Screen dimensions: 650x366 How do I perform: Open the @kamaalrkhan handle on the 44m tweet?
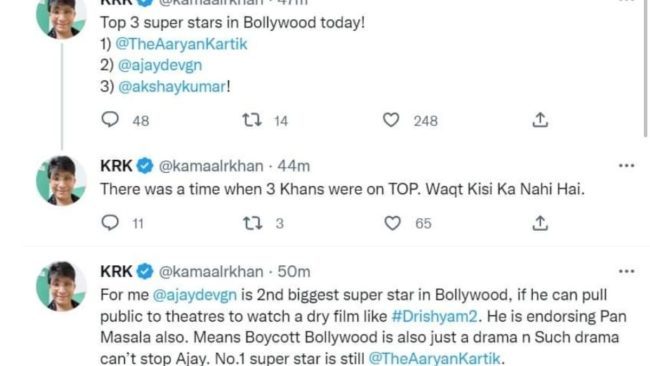[x=211, y=166]
